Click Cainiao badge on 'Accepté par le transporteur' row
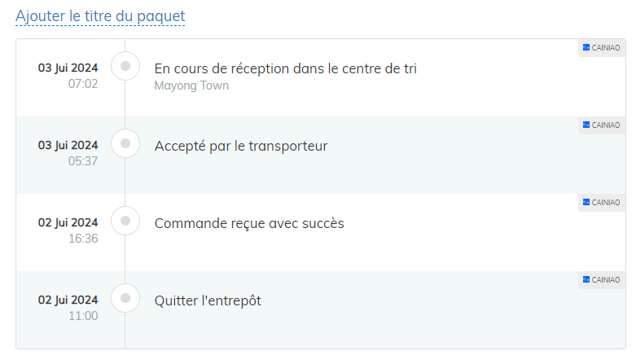Viewport: 636px width, 364px height. (602, 125)
